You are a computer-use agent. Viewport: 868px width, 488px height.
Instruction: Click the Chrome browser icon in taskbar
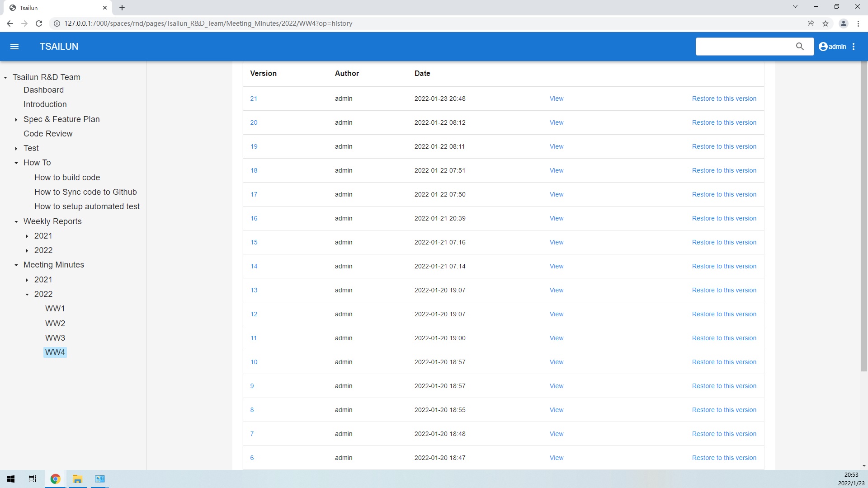point(55,479)
